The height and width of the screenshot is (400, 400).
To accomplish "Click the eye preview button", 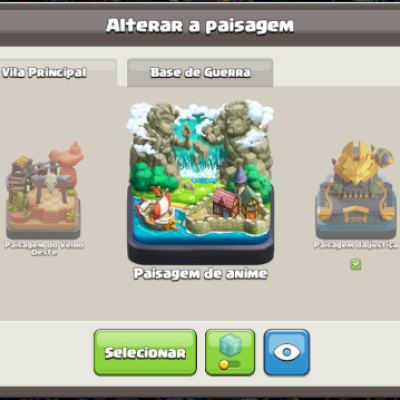I will coord(287,352).
